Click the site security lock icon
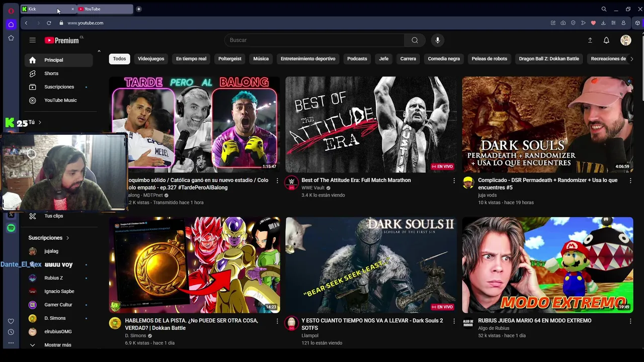The width and height of the screenshot is (644, 362). pos(61,23)
